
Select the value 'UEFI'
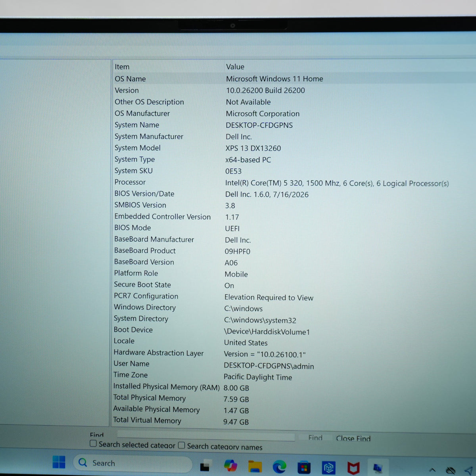(232, 228)
